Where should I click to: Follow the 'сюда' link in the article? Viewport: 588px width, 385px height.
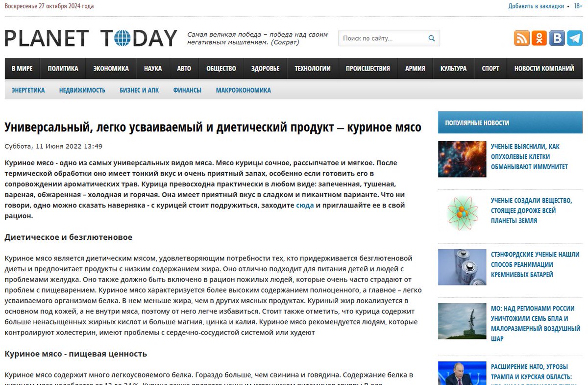point(305,205)
